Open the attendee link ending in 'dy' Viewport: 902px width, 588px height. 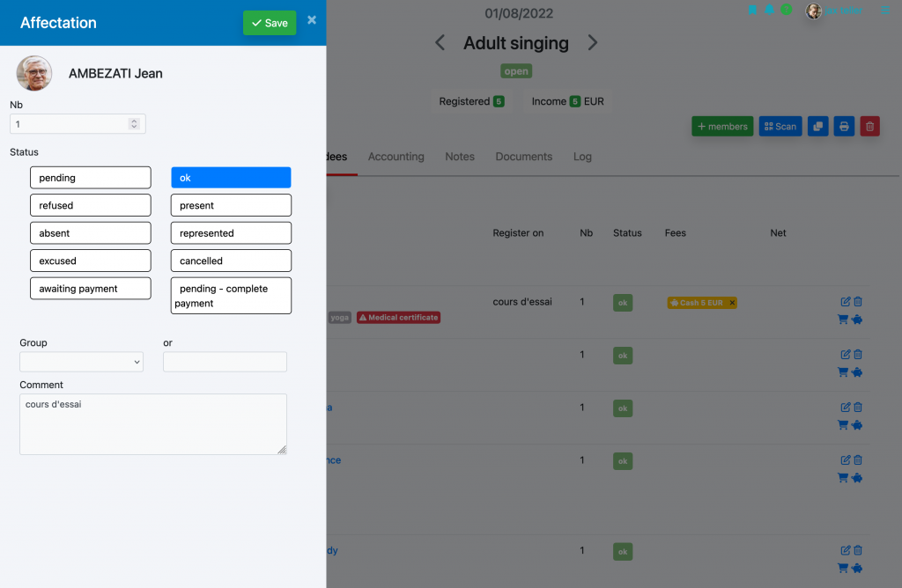332,550
